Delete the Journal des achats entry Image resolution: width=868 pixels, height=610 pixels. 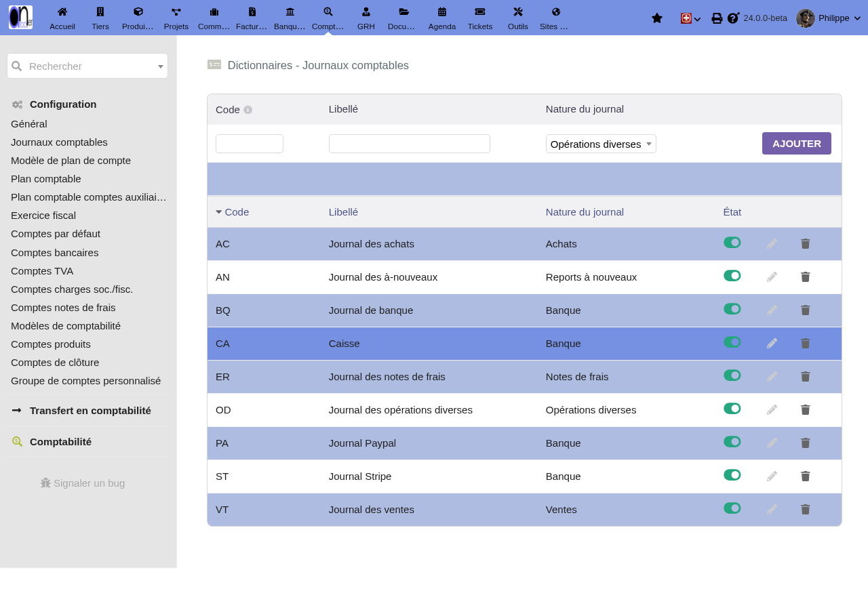click(806, 243)
